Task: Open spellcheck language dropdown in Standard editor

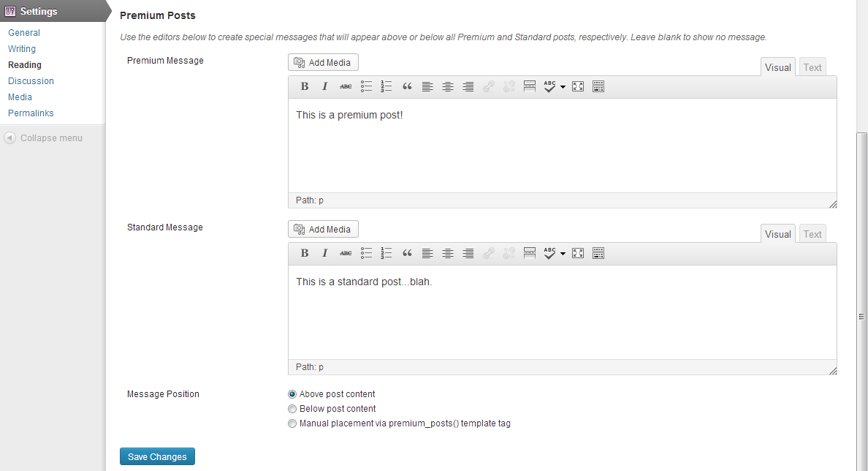Action: pyautogui.click(x=563, y=254)
